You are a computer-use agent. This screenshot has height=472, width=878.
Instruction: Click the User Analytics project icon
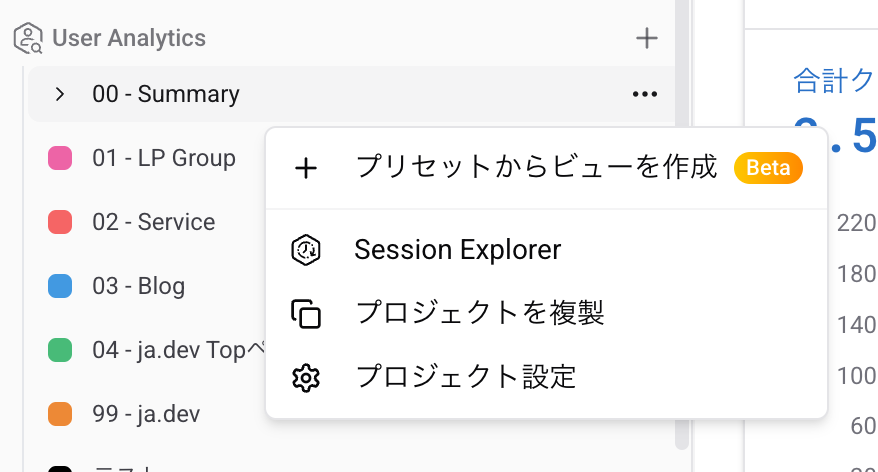[28, 39]
